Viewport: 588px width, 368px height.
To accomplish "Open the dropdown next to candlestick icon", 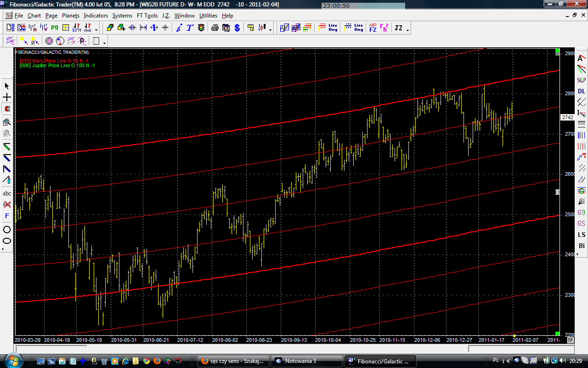I will [270, 30].
